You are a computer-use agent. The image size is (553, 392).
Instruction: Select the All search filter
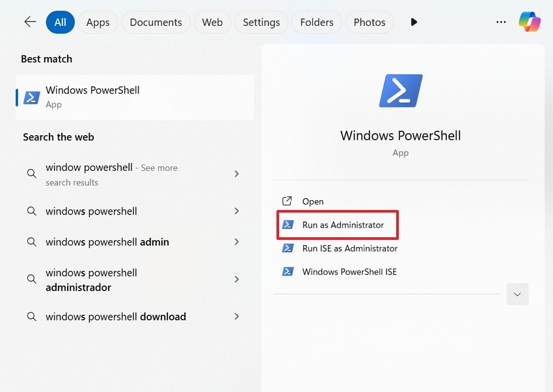tap(60, 21)
